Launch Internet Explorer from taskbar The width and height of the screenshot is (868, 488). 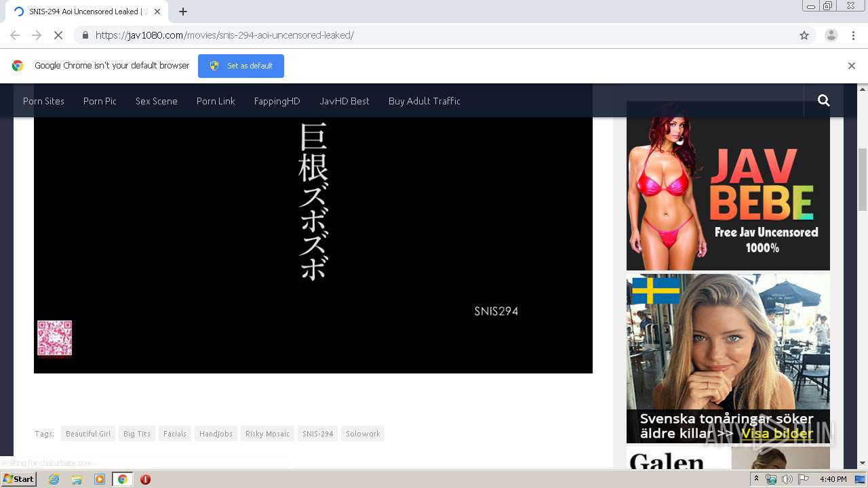click(x=54, y=479)
